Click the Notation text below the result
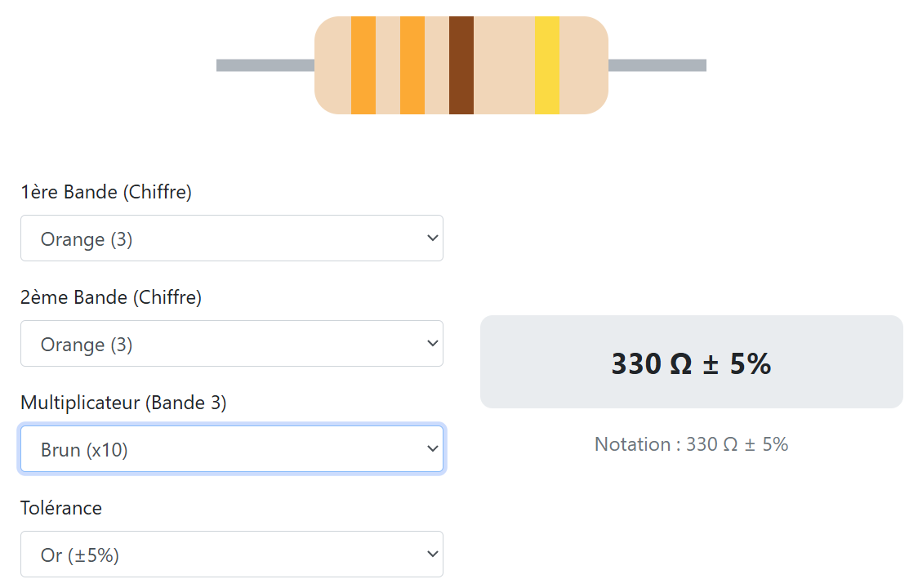This screenshot has width=918, height=588. tap(691, 444)
